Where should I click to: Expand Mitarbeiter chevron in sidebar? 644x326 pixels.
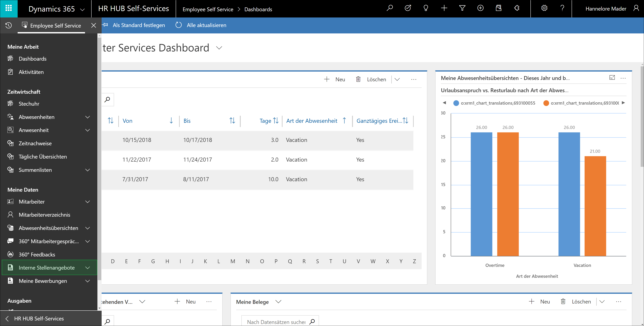88,202
